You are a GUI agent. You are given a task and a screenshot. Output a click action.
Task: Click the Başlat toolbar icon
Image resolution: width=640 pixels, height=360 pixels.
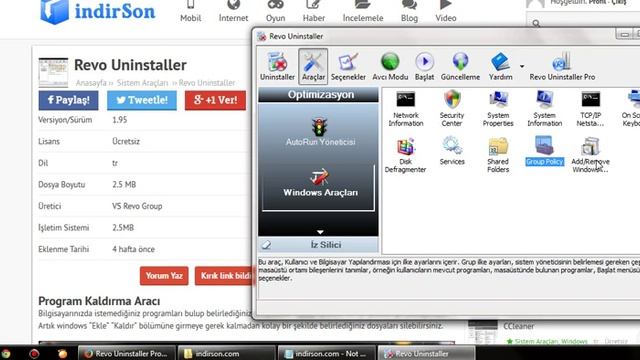click(424, 66)
